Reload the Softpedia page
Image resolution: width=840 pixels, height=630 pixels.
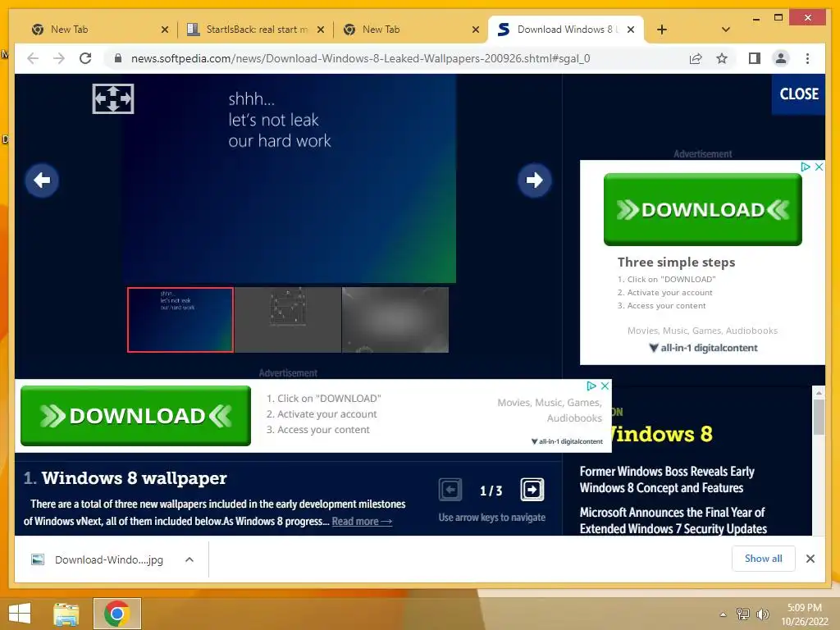(85, 58)
